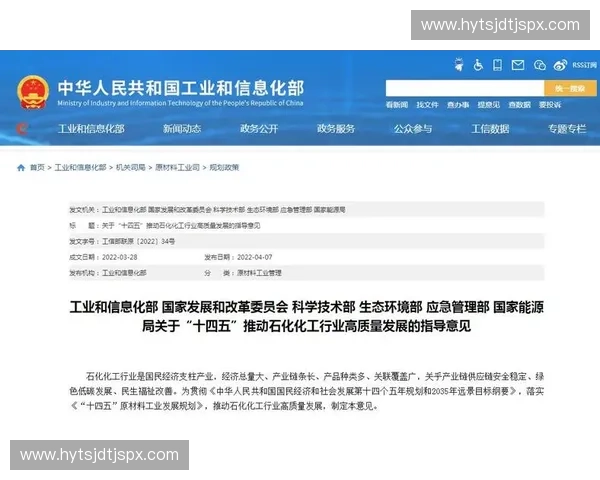
Task: Click document number 工信部联原〔2022〕34号
Action: pos(139,242)
